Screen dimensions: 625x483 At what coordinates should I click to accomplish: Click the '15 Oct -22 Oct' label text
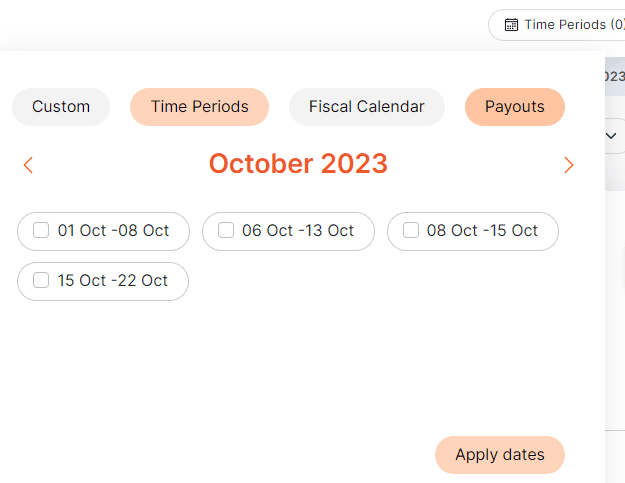click(113, 280)
